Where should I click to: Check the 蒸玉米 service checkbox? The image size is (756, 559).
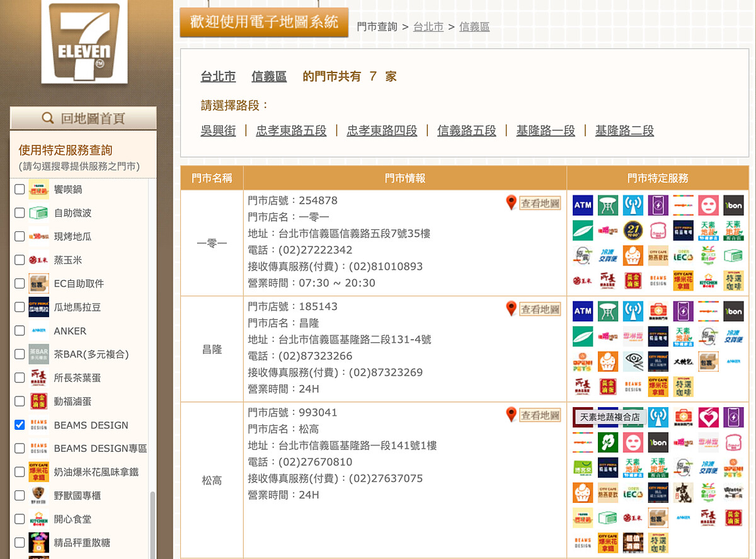20,260
